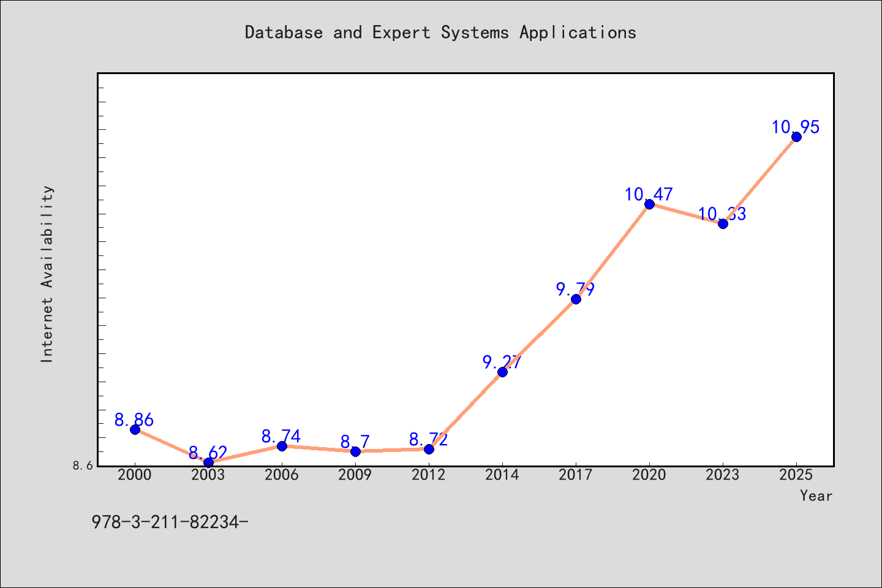The height and width of the screenshot is (588, 882).
Task: Click the value label "8.86" near 2000
Action: pyautogui.click(x=134, y=420)
